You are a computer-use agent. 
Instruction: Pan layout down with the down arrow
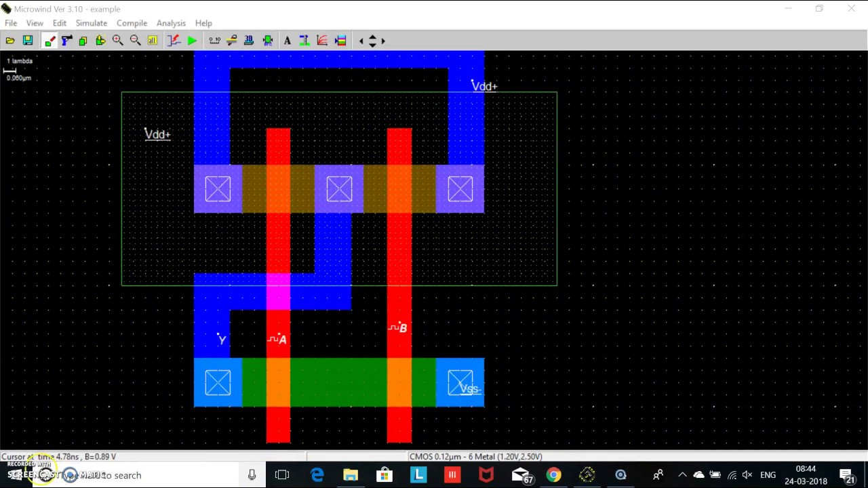coord(372,45)
